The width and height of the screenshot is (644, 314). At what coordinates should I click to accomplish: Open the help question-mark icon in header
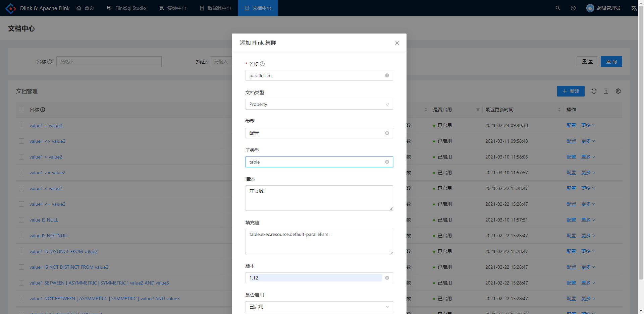[x=573, y=8]
